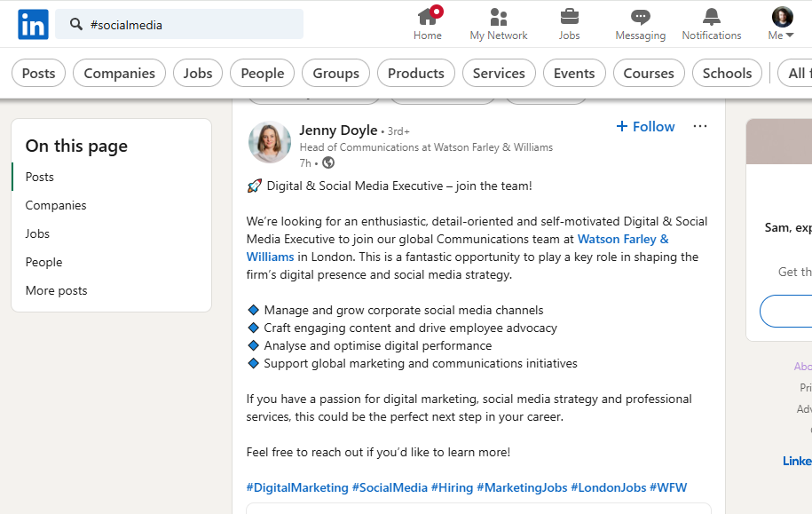Open the Jobs briefcase icon
Image resolution: width=812 pixels, height=514 pixels.
(x=569, y=17)
